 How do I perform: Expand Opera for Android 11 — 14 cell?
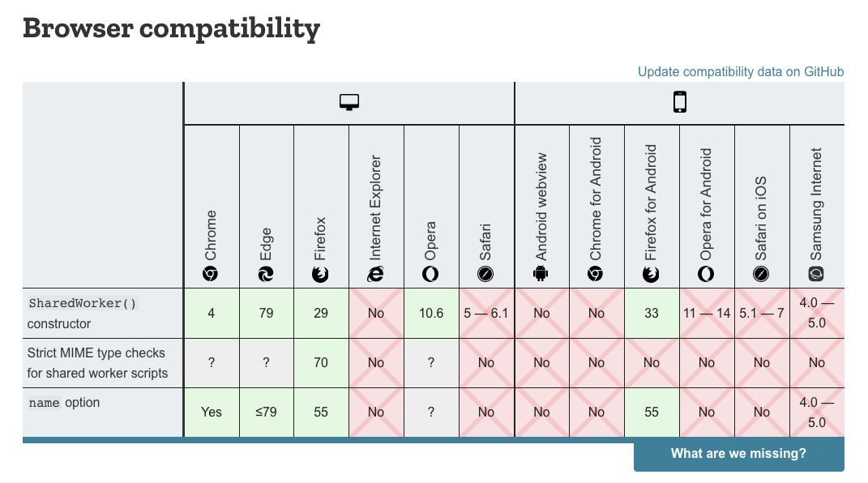[x=707, y=313]
